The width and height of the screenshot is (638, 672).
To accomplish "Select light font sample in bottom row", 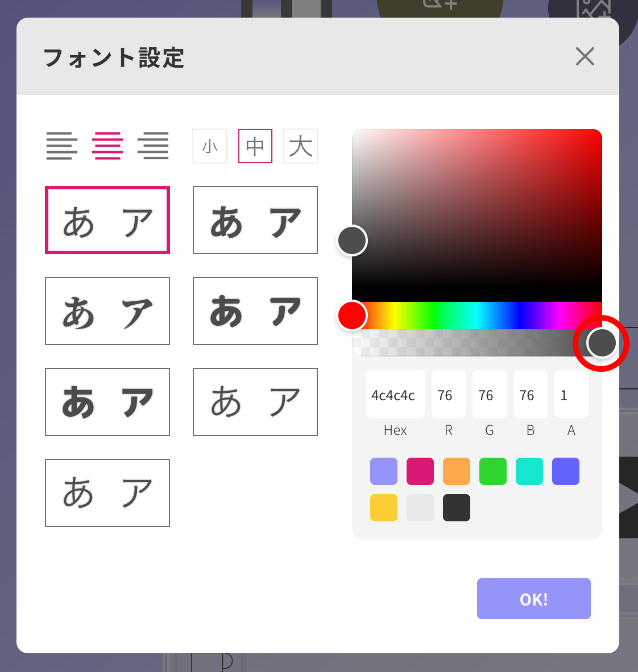I will tap(107, 493).
